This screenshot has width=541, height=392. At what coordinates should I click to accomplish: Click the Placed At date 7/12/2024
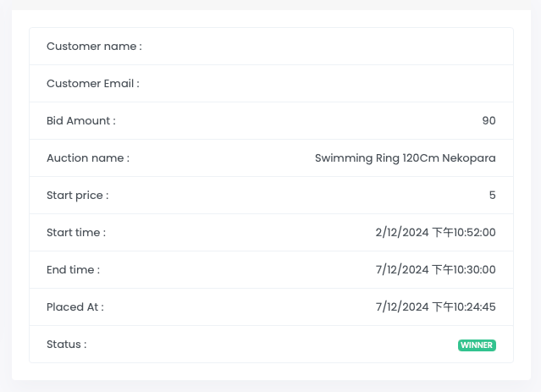click(x=402, y=307)
